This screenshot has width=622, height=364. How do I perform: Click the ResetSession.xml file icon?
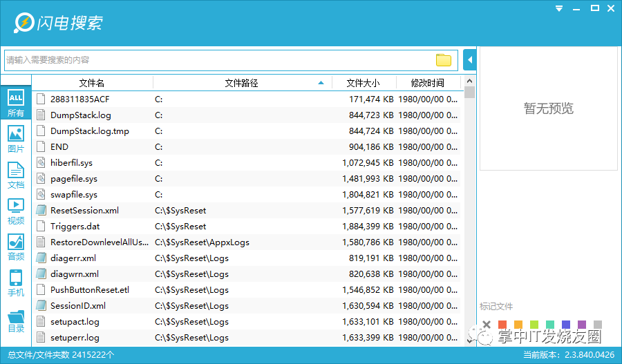point(41,210)
